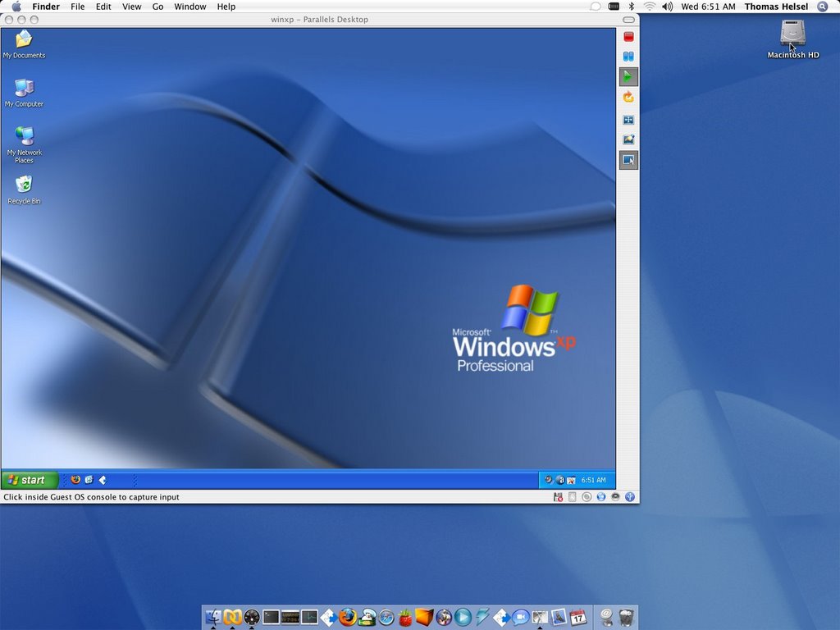The width and height of the screenshot is (840, 630).
Task: Click the picture icon in the Parallels toolbar
Action: coord(628,139)
